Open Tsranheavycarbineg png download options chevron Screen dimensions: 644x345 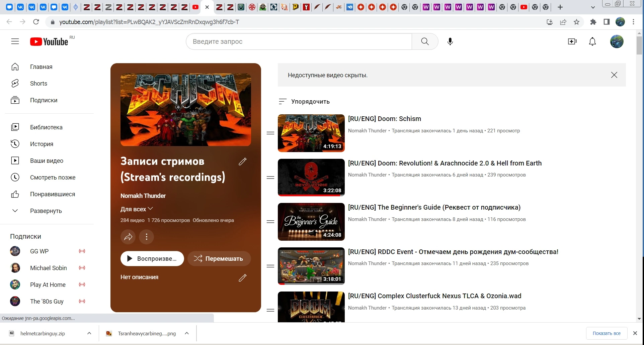[187, 333]
